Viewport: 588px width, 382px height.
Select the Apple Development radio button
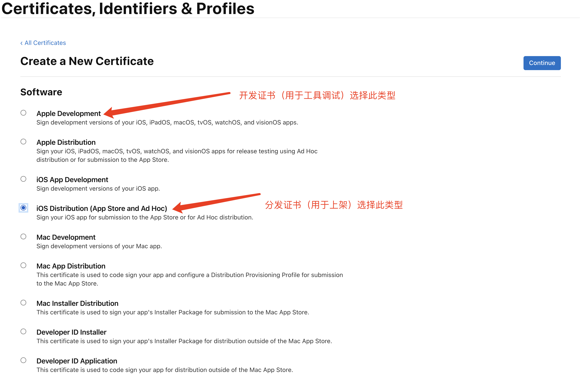24,113
